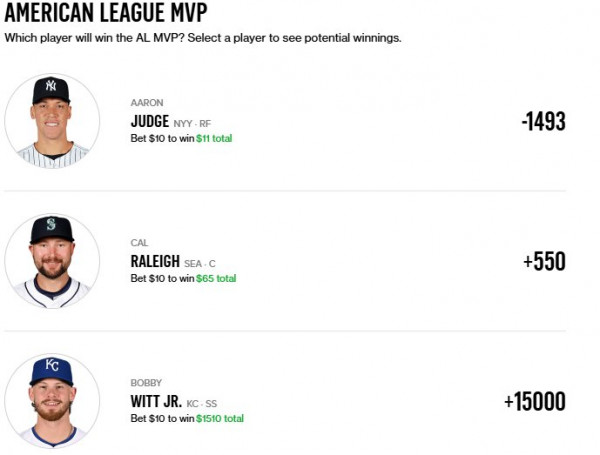The height and width of the screenshot is (455, 600).
Task: Select the -1493 odds for Judge
Action: tap(543, 121)
